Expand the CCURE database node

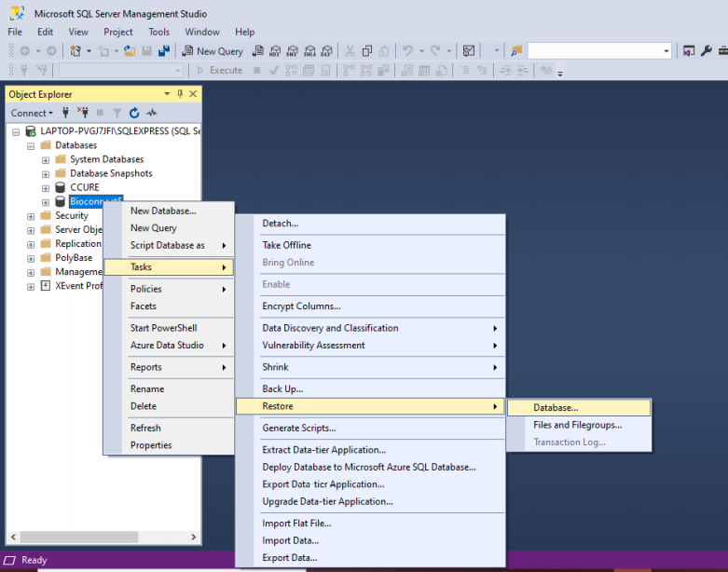point(46,188)
